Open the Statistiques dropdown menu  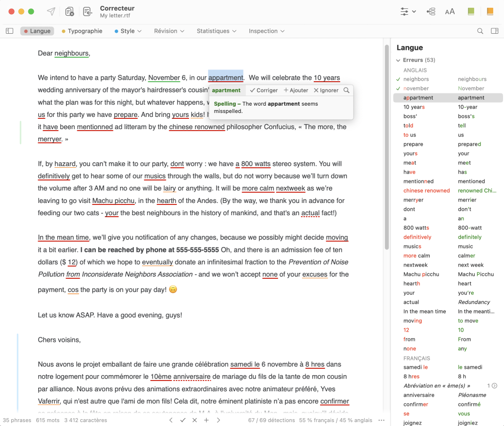click(x=216, y=31)
